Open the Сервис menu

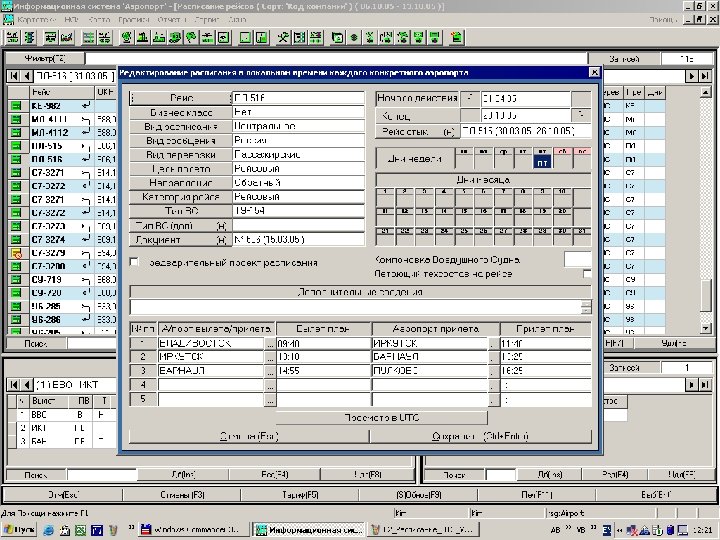click(206, 20)
